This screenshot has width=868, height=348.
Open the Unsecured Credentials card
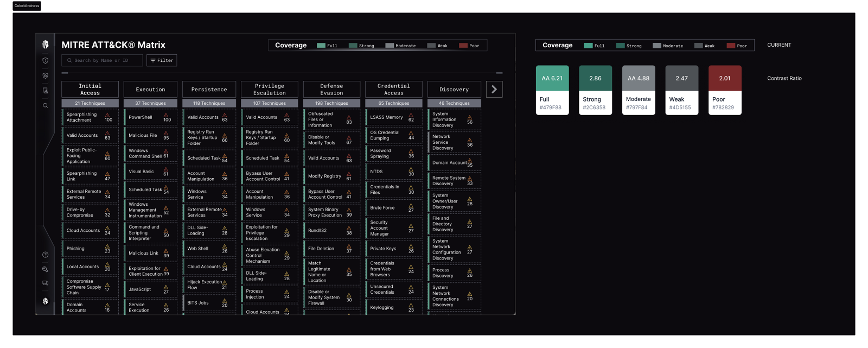coord(393,289)
